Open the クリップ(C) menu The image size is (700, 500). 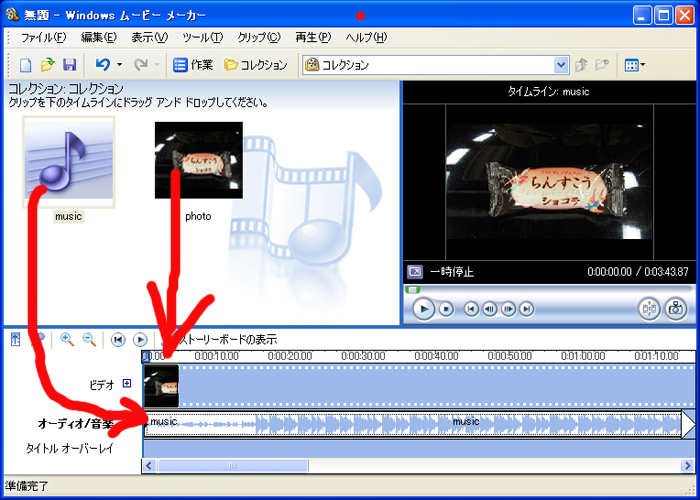point(258,38)
